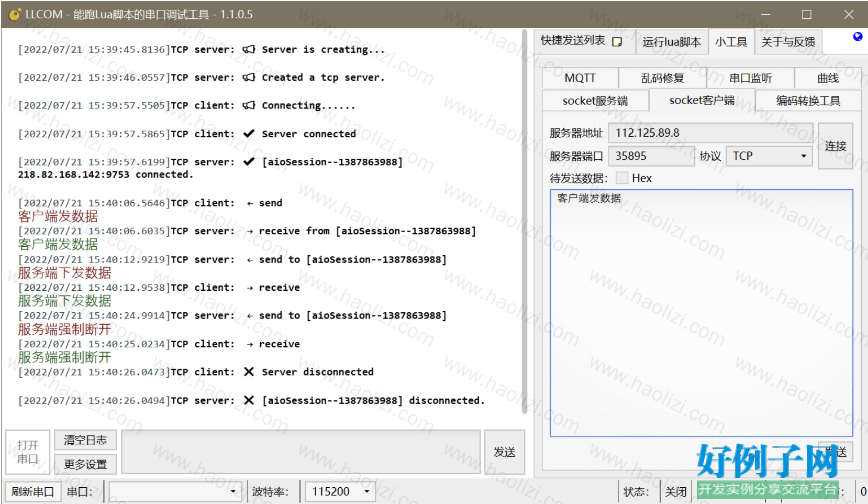The image size is (868, 504).
Task: Click the red 服务端下发数据 log text
Action: tap(64, 273)
